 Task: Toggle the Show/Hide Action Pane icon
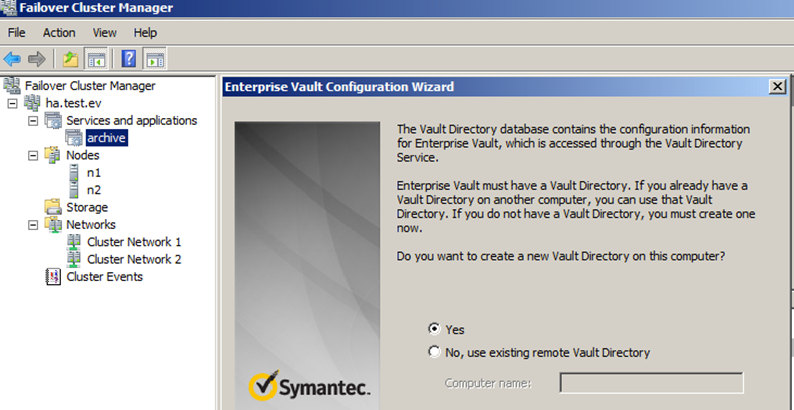(154, 59)
